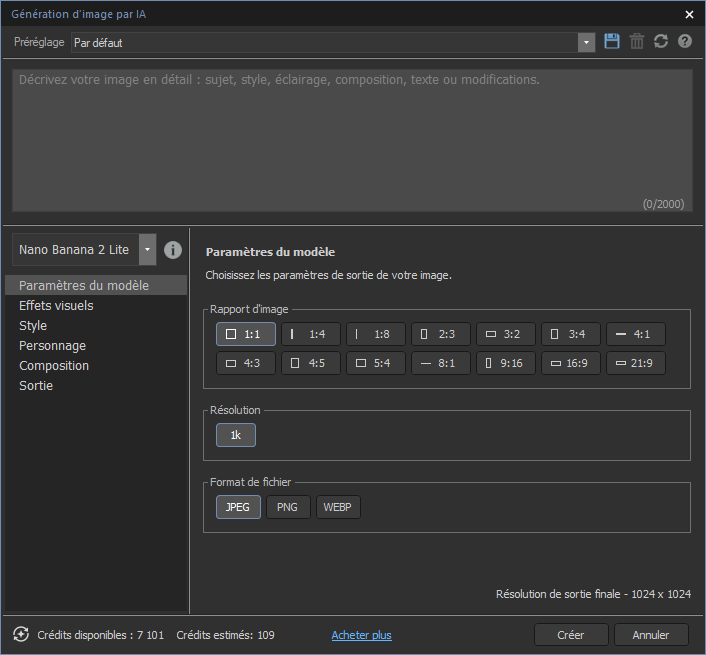
Task: Go to the Style section
Action: click(96, 325)
